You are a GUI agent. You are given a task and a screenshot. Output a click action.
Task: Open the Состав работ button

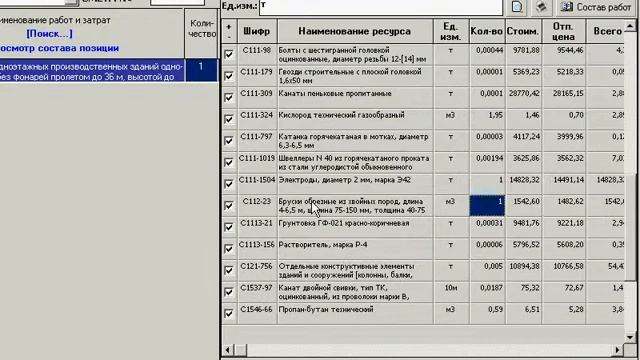click(596, 7)
